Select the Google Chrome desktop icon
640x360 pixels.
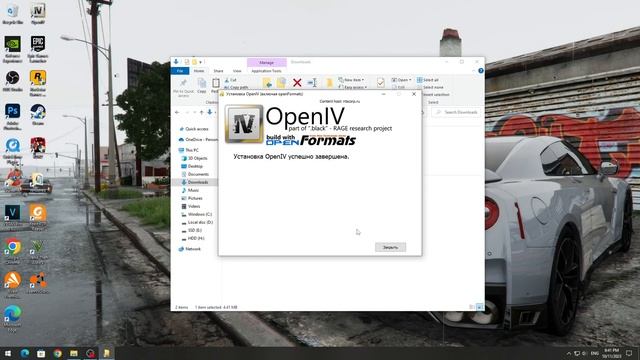tap(13, 251)
